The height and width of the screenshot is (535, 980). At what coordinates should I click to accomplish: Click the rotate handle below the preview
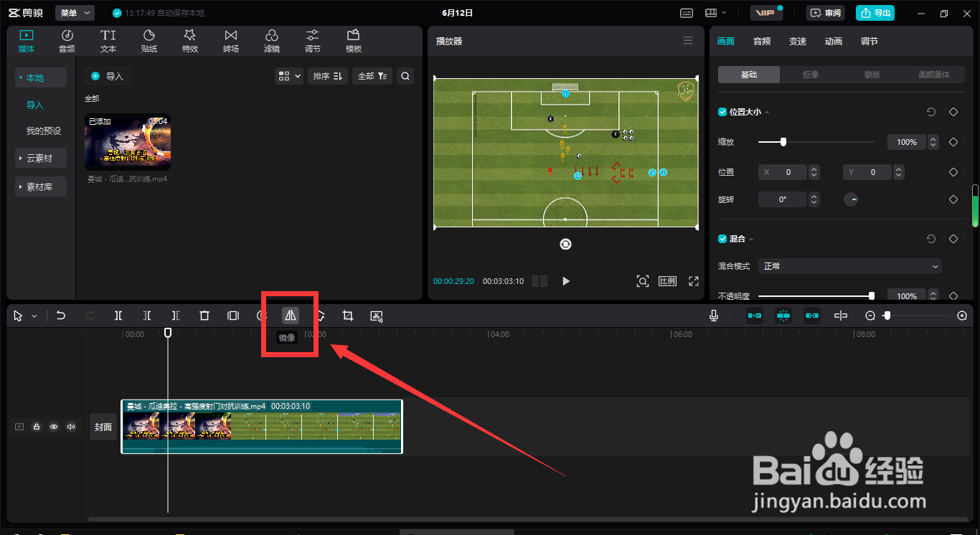[x=565, y=245]
